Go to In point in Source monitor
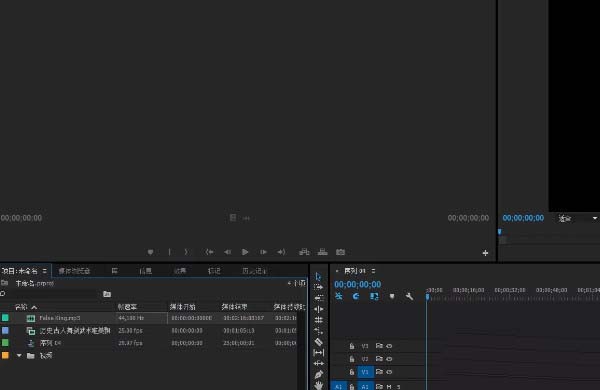 click(x=209, y=252)
